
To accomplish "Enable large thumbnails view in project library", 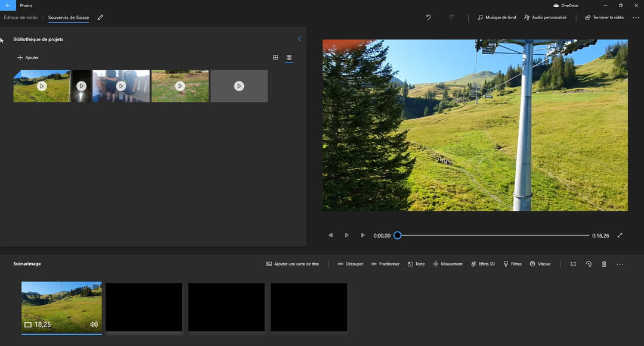I will coord(275,57).
